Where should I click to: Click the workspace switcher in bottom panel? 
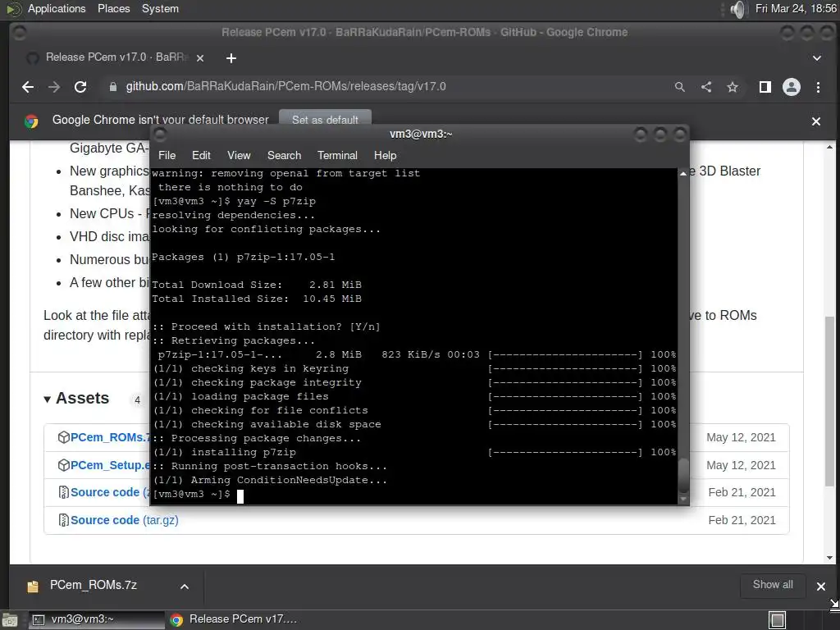click(x=777, y=620)
